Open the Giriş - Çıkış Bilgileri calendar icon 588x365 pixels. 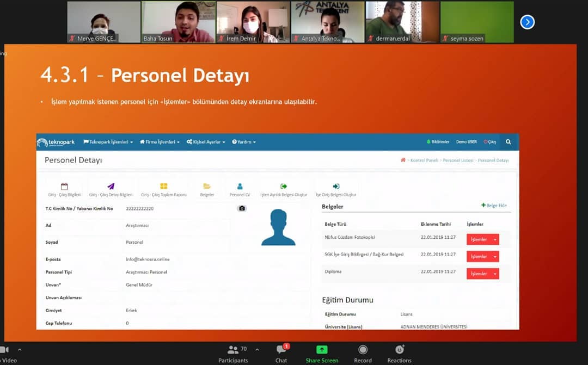64,187
